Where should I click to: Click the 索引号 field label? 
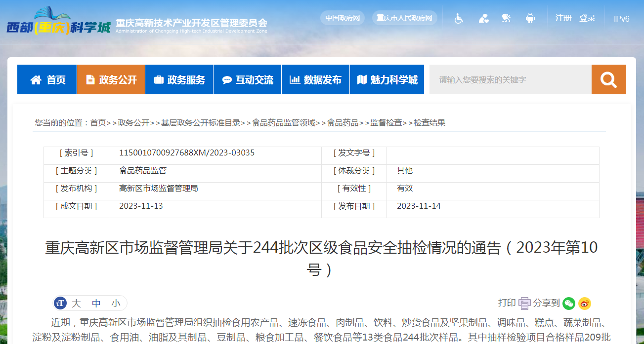coord(76,153)
